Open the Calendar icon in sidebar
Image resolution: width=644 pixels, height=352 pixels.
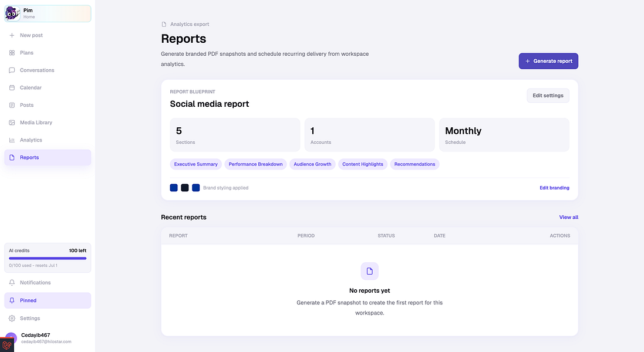pos(12,88)
